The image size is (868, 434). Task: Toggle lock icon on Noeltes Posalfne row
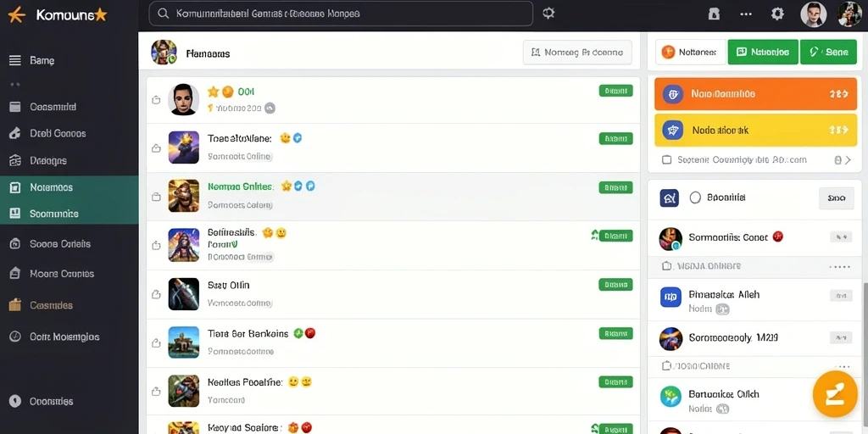point(156,392)
